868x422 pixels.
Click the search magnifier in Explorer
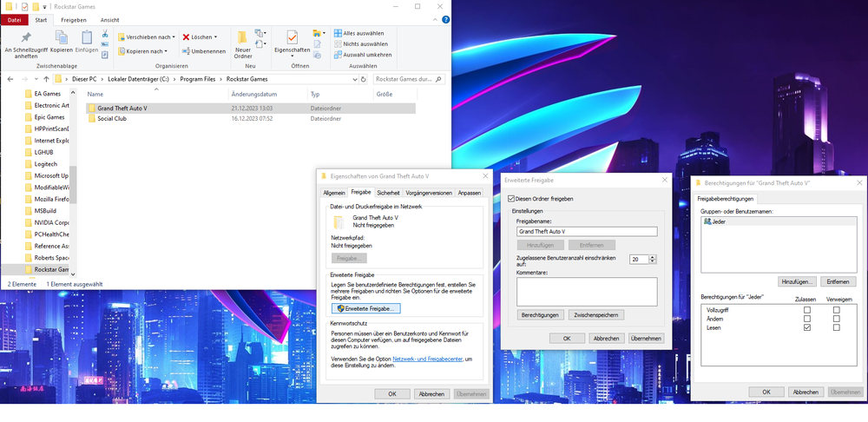[x=438, y=79]
